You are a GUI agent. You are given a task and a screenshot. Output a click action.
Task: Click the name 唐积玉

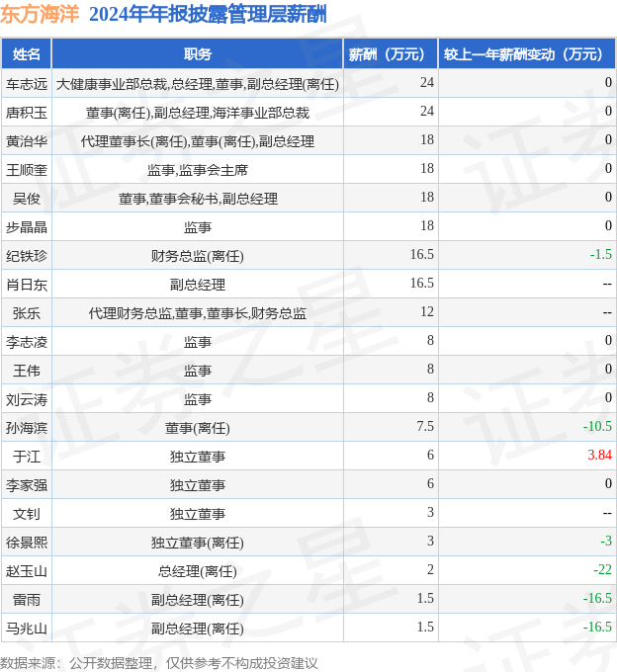(26, 113)
